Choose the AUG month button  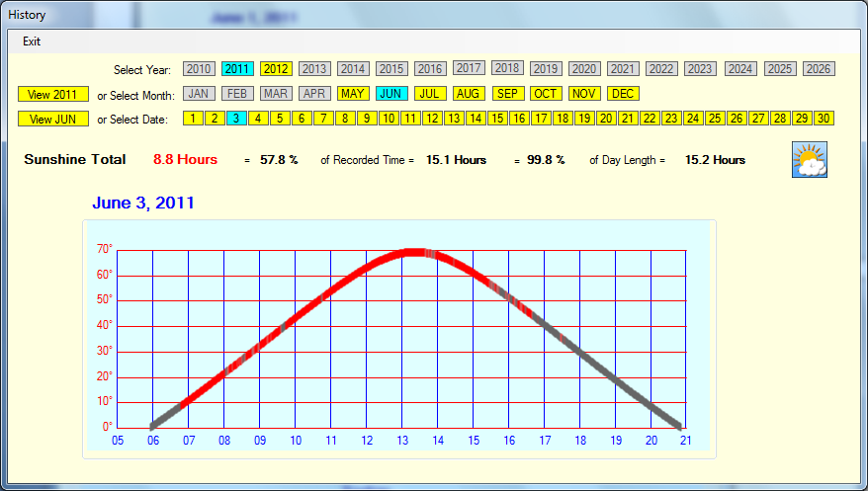469,94
